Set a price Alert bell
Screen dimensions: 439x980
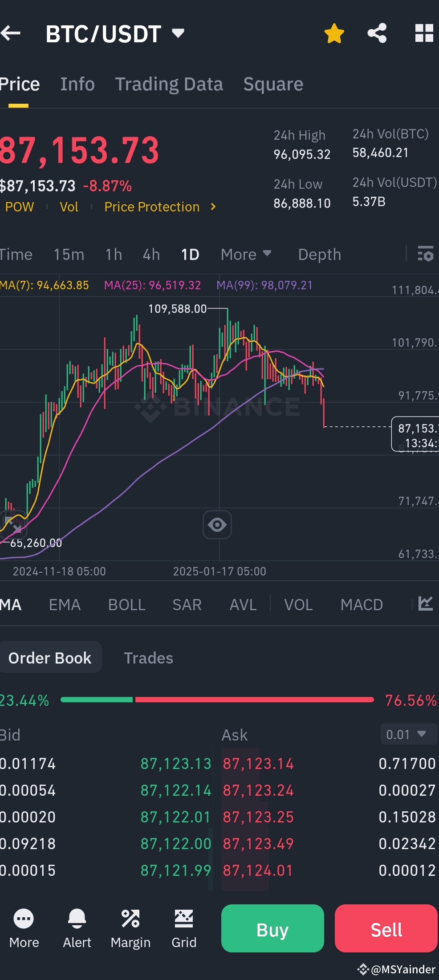click(x=77, y=928)
